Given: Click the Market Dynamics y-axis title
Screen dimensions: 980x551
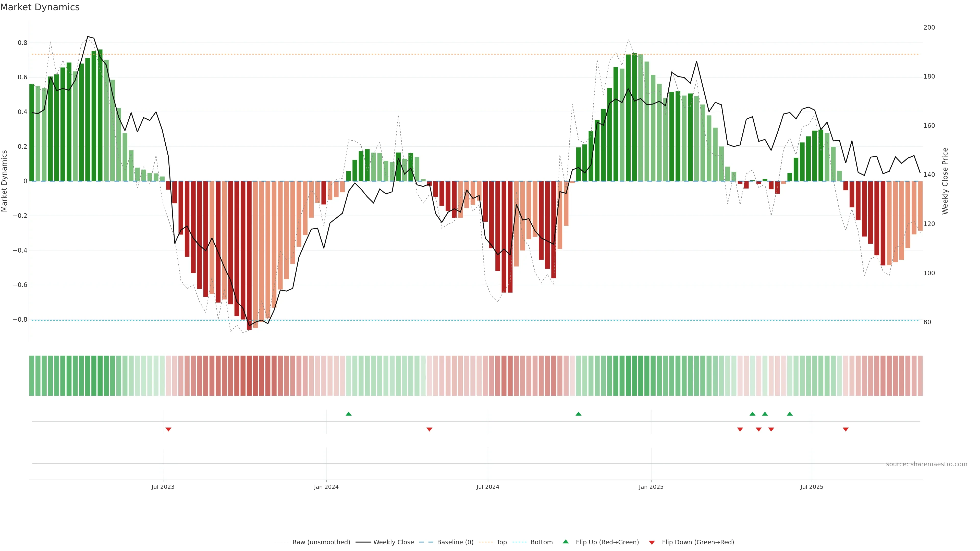Looking at the screenshot, I should tap(5, 181).
